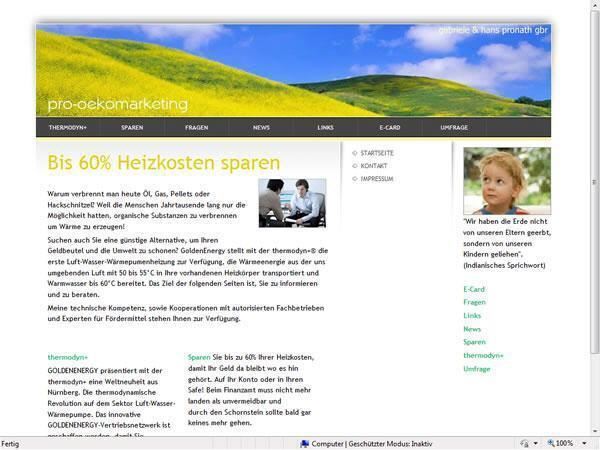Open UMFRAGE in the dark navigation bar
The height and width of the screenshot is (450, 600).
[454, 128]
